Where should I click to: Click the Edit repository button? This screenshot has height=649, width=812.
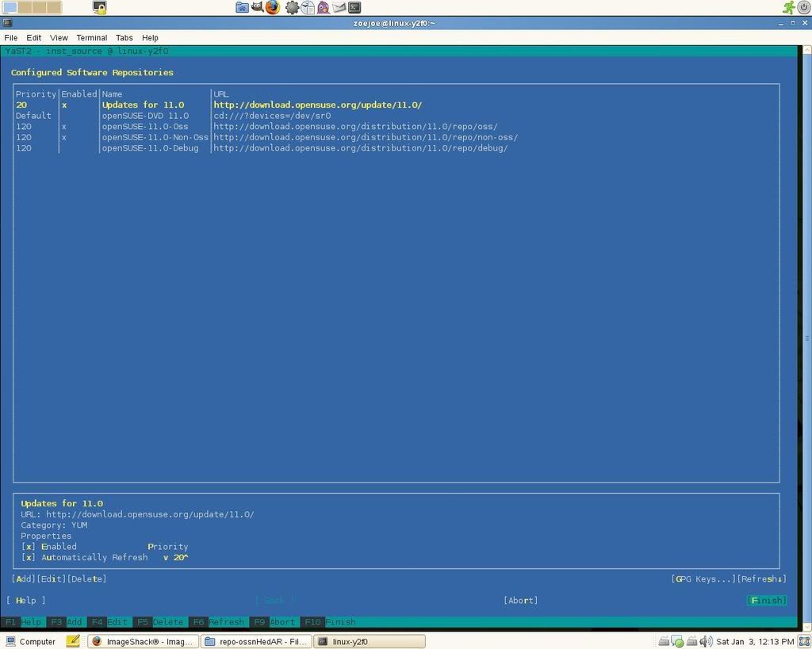[x=52, y=578]
